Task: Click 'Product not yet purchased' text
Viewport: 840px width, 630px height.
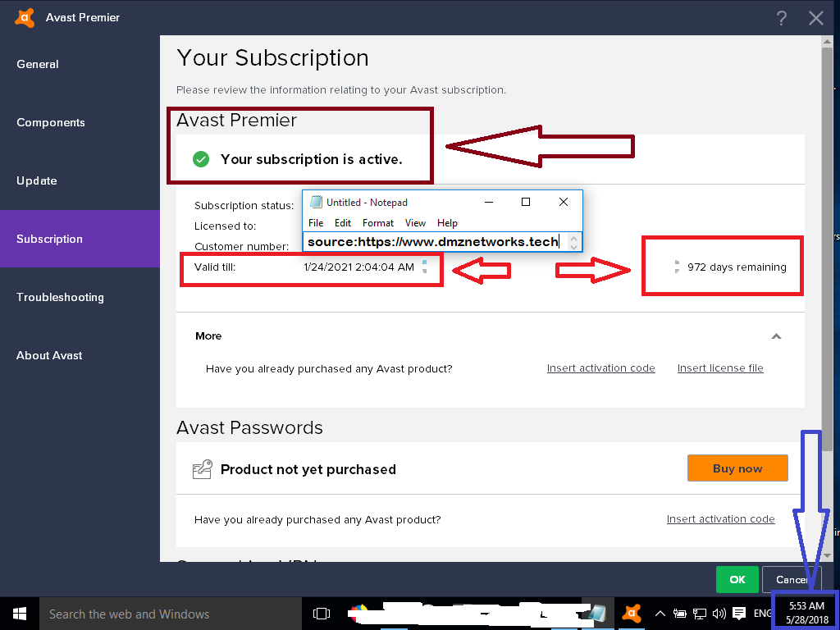Action: (308, 469)
